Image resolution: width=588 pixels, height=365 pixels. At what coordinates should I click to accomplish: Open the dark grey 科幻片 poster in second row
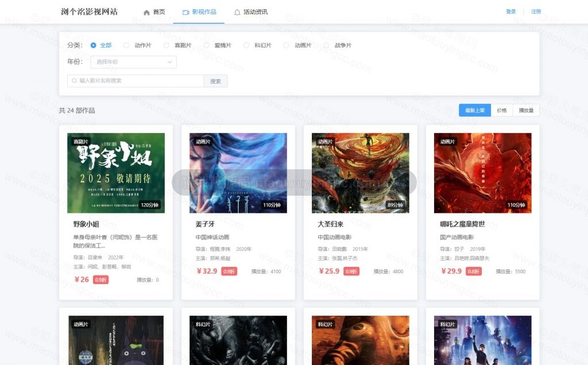coord(238,340)
